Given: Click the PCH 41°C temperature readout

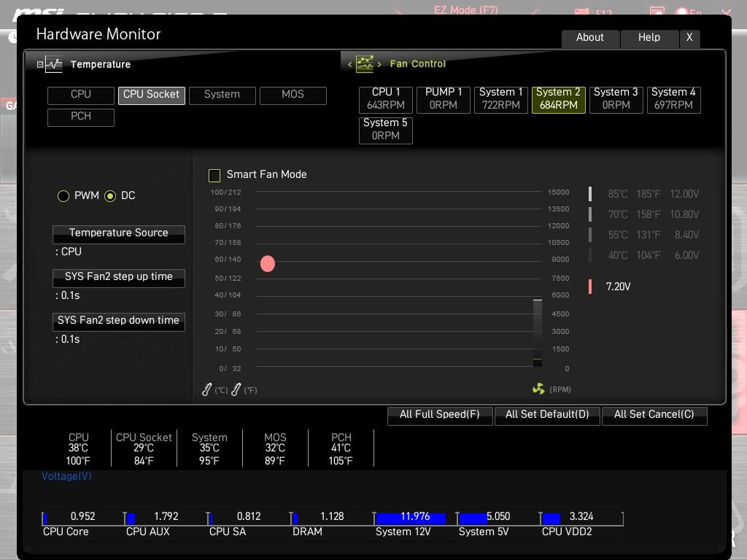Looking at the screenshot, I should pos(341,448).
